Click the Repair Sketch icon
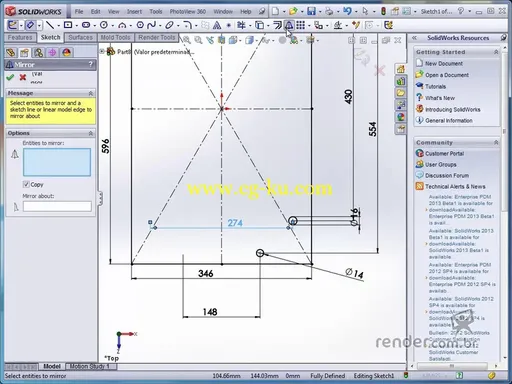The image size is (512, 384). [x=356, y=25]
